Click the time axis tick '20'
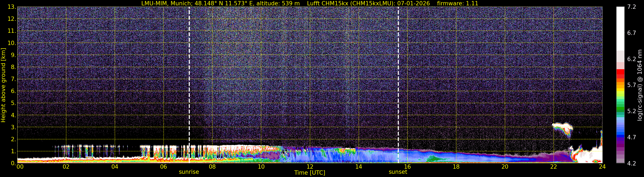Screen dimensions: 644x177 click(x=505, y=166)
